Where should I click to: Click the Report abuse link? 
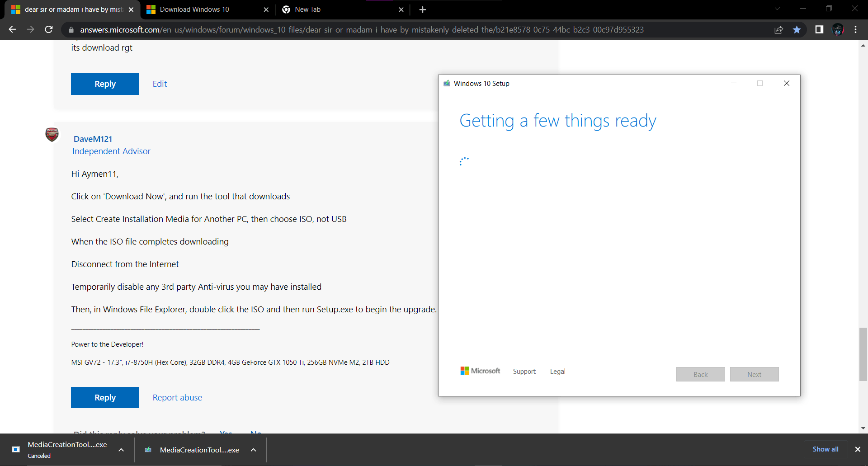[177, 398]
